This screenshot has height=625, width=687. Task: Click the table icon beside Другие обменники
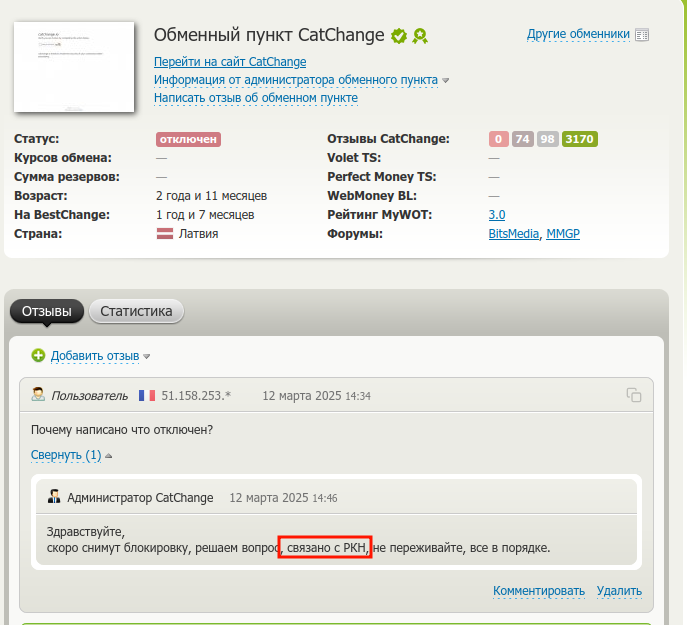tap(642, 35)
